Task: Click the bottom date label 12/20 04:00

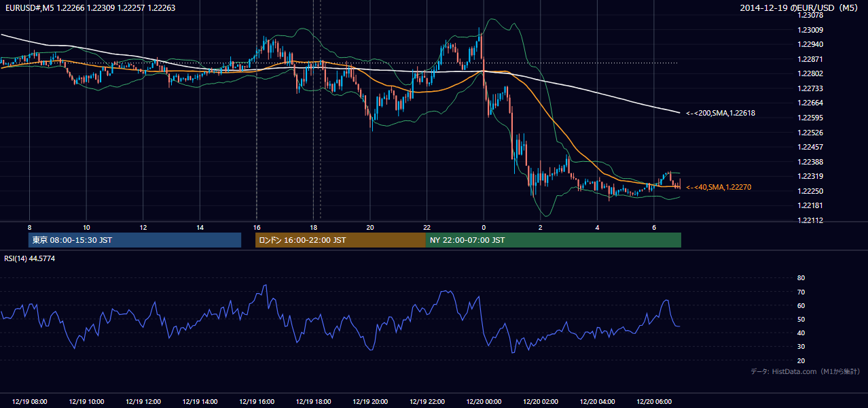Action: (x=597, y=402)
